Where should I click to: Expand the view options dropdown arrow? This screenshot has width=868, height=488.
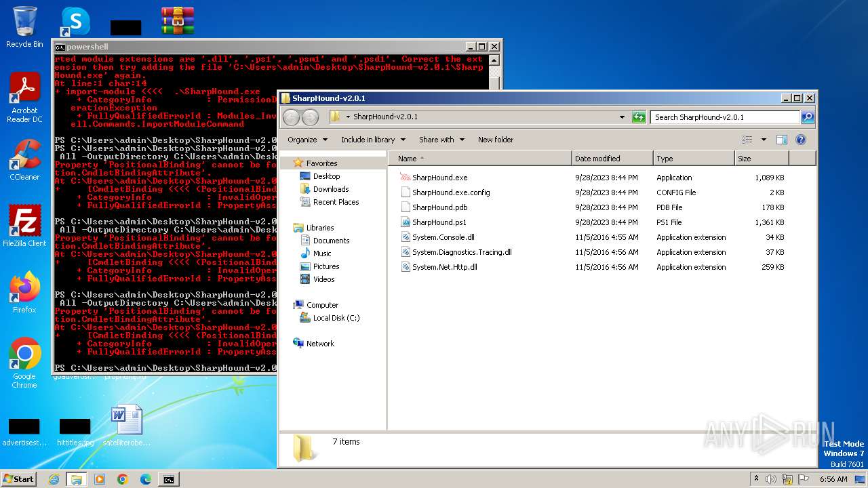[764, 140]
